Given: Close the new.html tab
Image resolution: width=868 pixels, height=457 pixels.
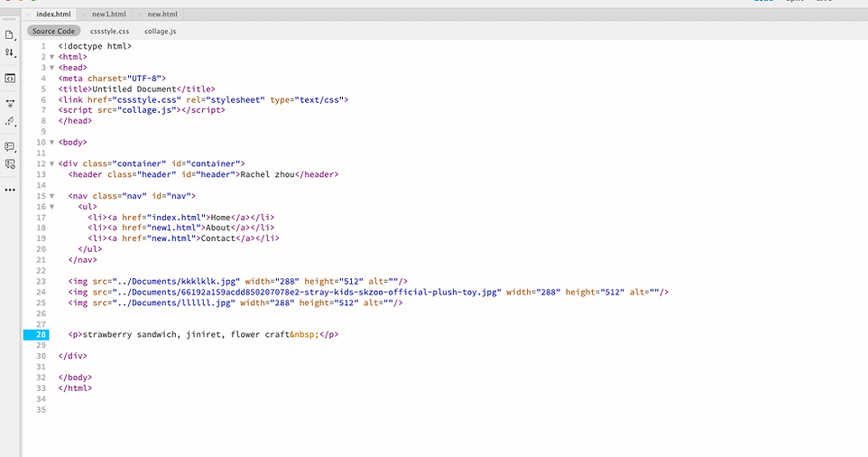Looking at the screenshot, I should pos(139,14).
